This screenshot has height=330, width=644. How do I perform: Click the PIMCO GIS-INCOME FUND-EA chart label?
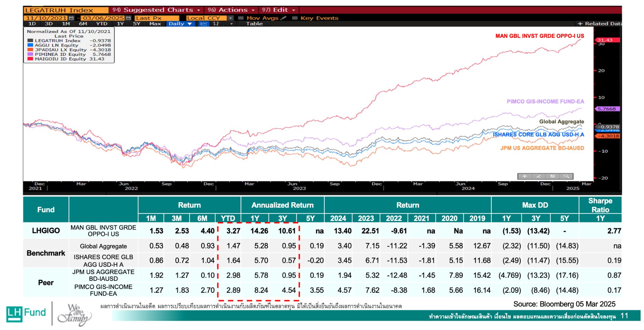[545, 101]
